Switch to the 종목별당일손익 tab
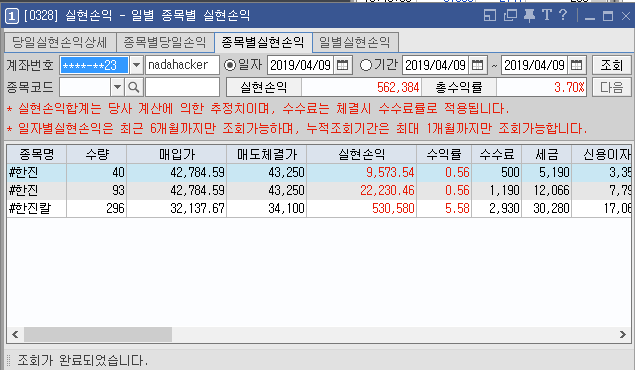The height and width of the screenshot is (370, 635). click(x=165, y=42)
